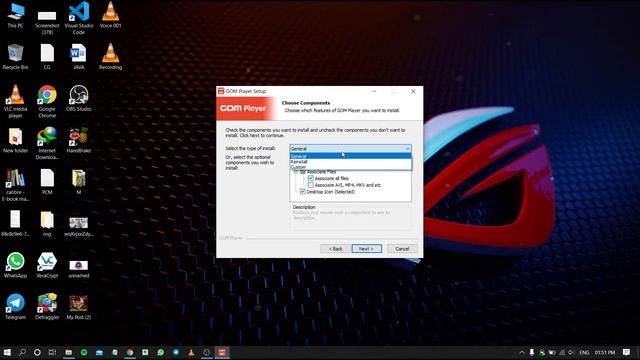Open Internet Download Manager shortcut
Viewport: 640px width, 360px height.
47,144
